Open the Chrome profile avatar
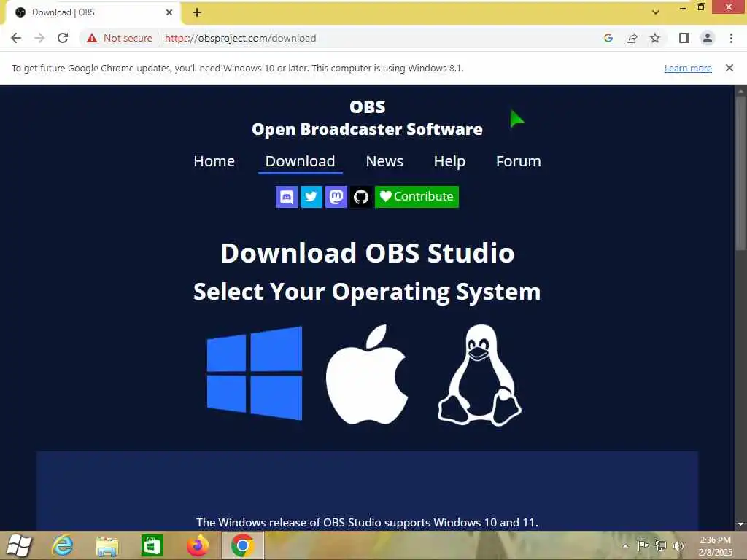Screen dimensions: 747x560 [708, 38]
